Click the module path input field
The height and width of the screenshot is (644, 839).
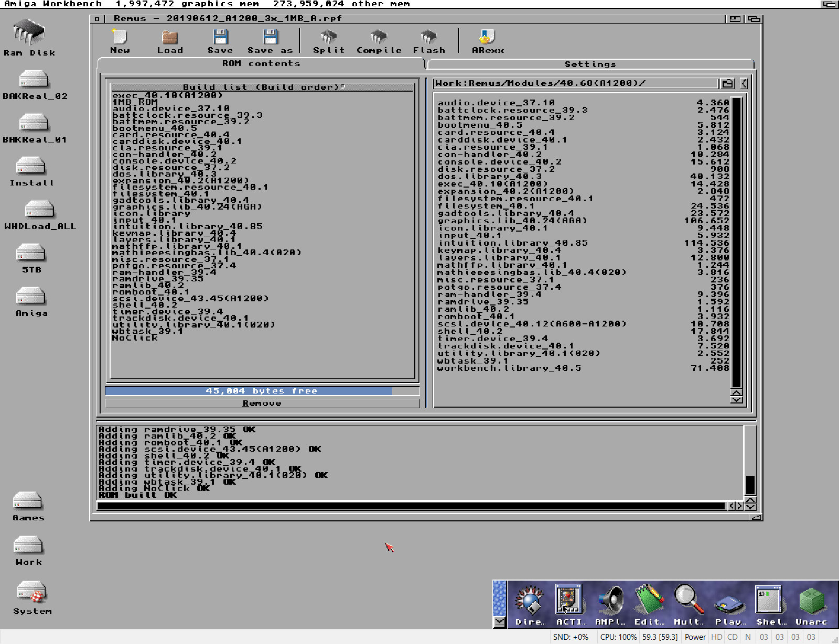point(576,83)
